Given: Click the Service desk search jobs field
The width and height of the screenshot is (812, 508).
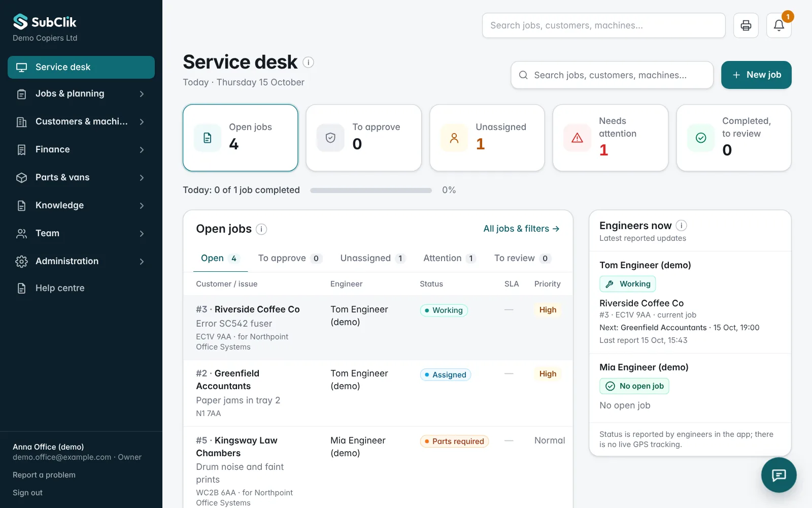Looking at the screenshot, I should (612, 75).
